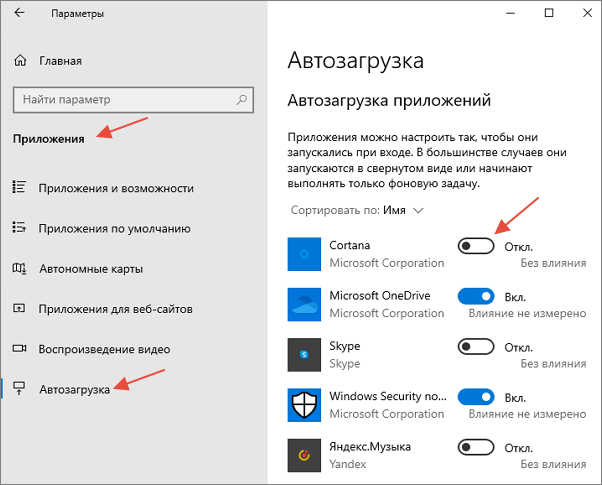The height and width of the screenshot is (485, 602).
Task: Click the Windows Security no... entry name
Action: click(388, 396)
